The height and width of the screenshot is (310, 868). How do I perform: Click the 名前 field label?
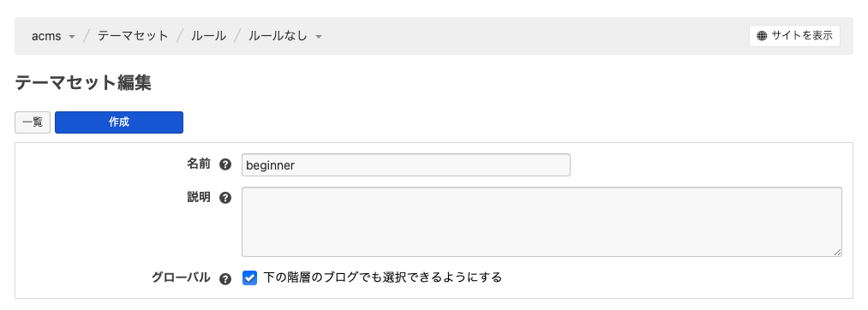click(x=200, y=164)
